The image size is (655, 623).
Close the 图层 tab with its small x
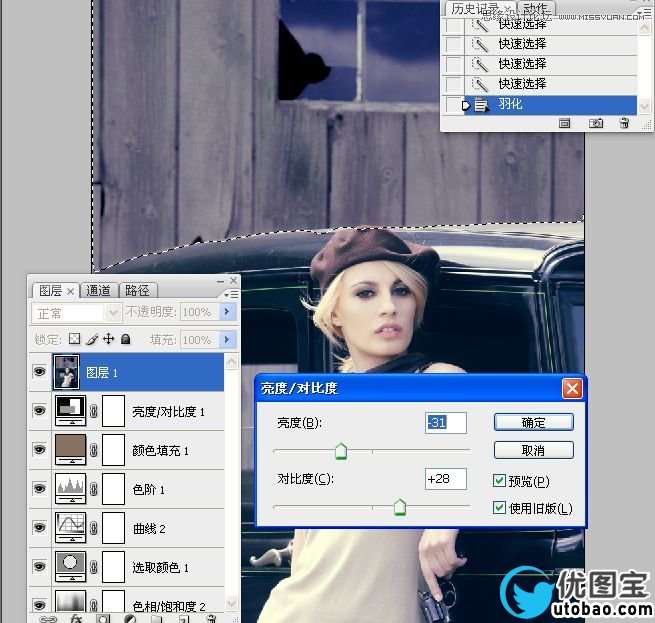[71, 291]
